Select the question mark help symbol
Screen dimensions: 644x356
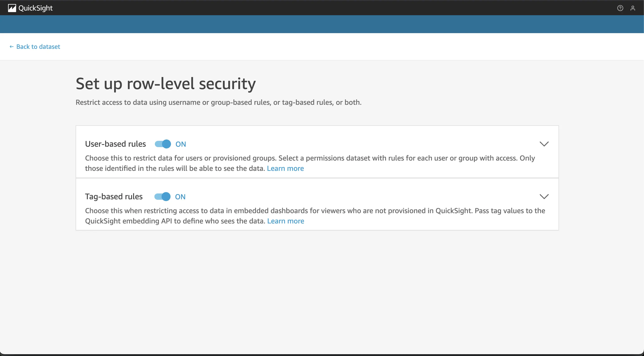click(x=620, y=8)
